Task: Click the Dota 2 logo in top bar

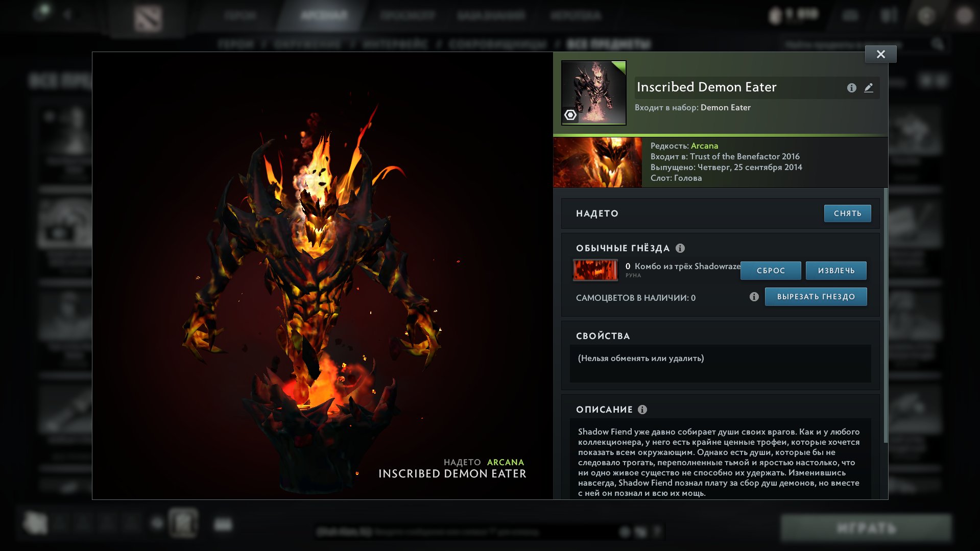Action: point(148,18)
